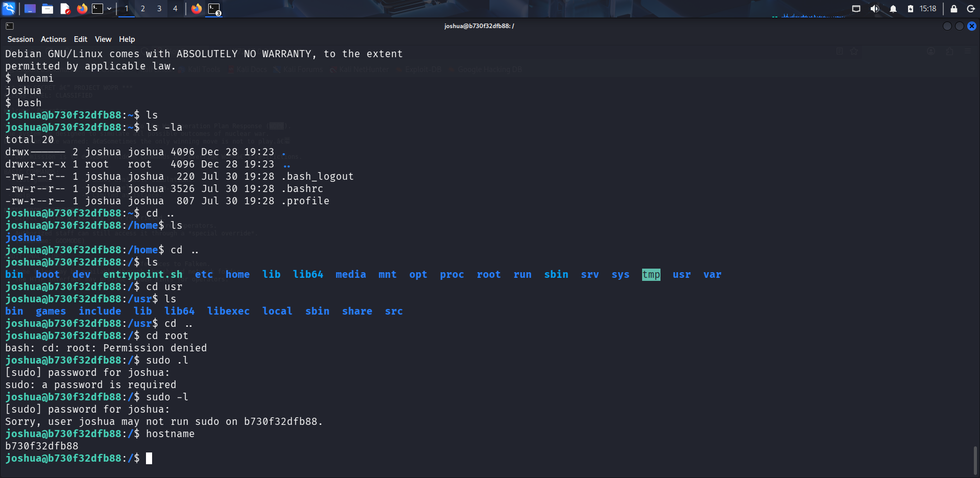
Task: Select the running Firefox taskbar item
Action: pos(197,9)
